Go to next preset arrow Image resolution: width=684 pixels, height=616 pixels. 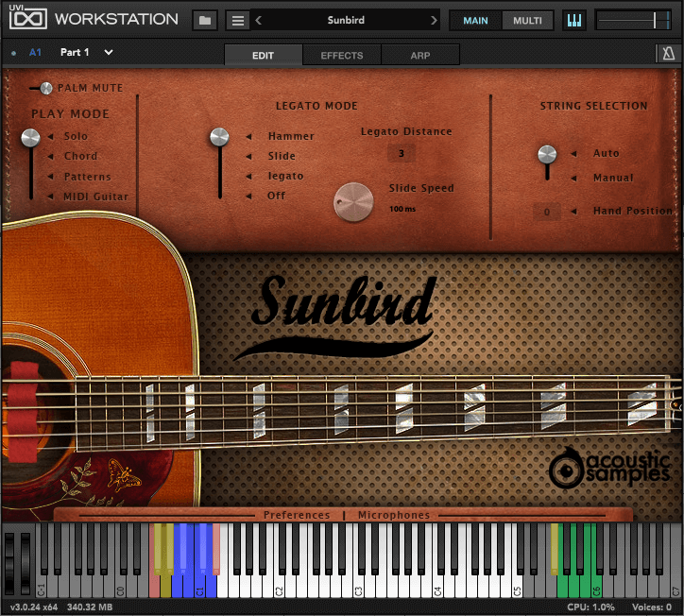(434, 20)
